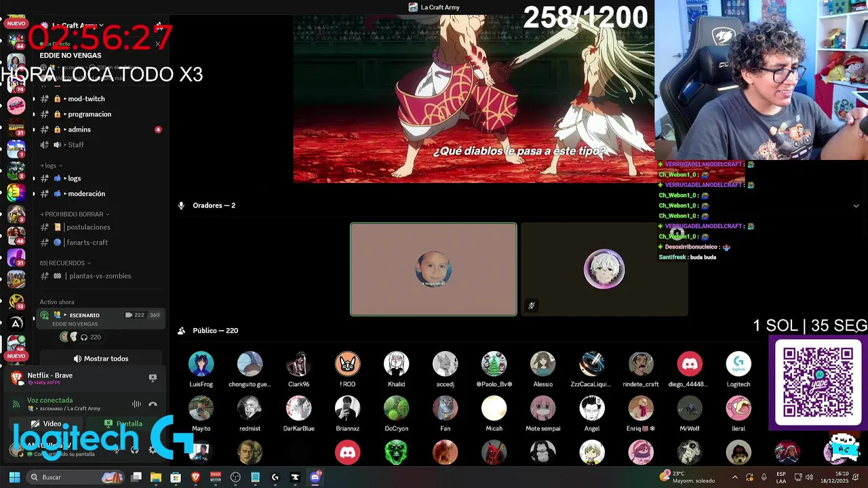
Task: Open Mayito's avatar
Action: (x=201, y=409)
